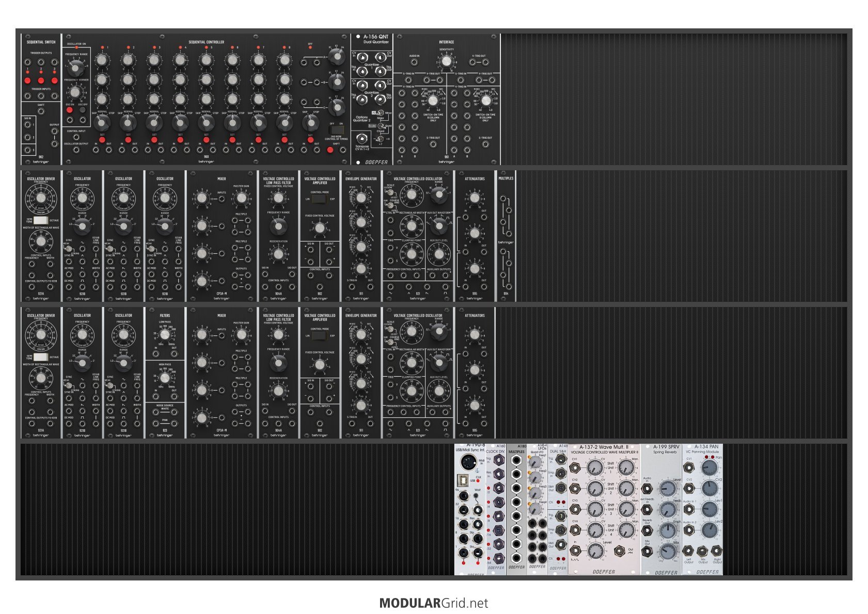Screen dimensions: 868x614
Task: Flip the All/Minor/Major switch on A-156 QNT
Action: coord(380,113)
